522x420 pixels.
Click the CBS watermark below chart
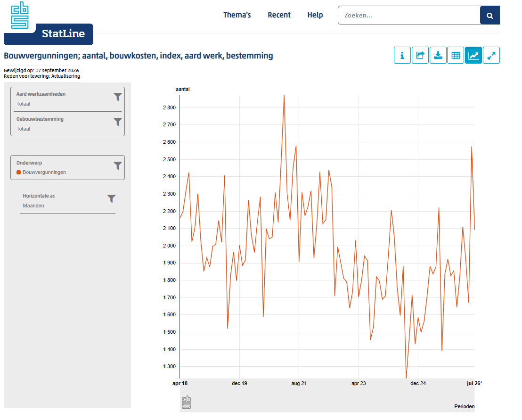click(x=187, y=403)
